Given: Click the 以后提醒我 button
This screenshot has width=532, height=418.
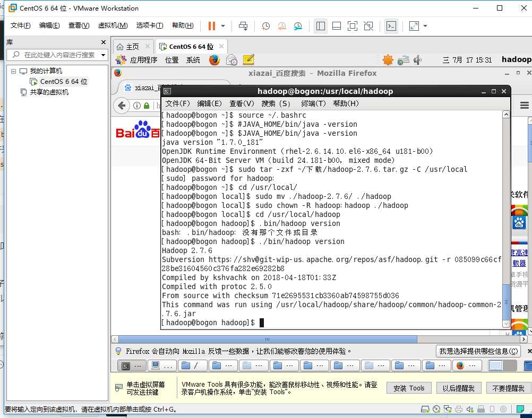Looking at the screenshot, I should click(458, 388).
